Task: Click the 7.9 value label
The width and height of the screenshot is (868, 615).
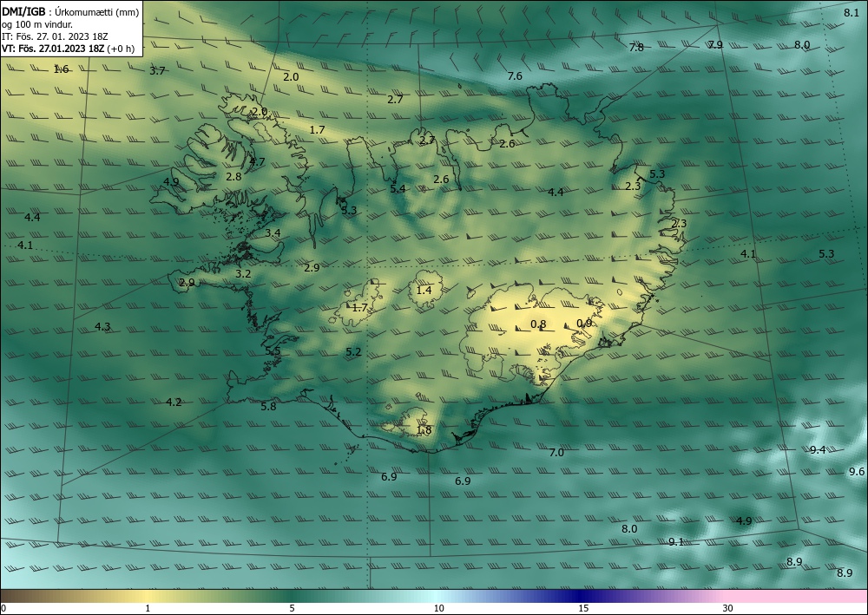Action: pos(716,45)
